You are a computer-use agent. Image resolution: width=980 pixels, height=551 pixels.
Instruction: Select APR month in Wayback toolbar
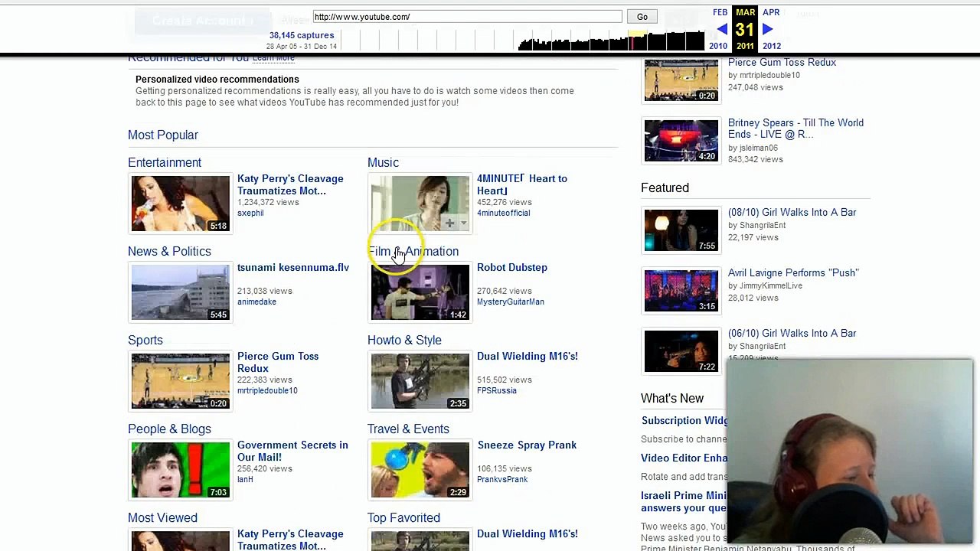[771, 12]
